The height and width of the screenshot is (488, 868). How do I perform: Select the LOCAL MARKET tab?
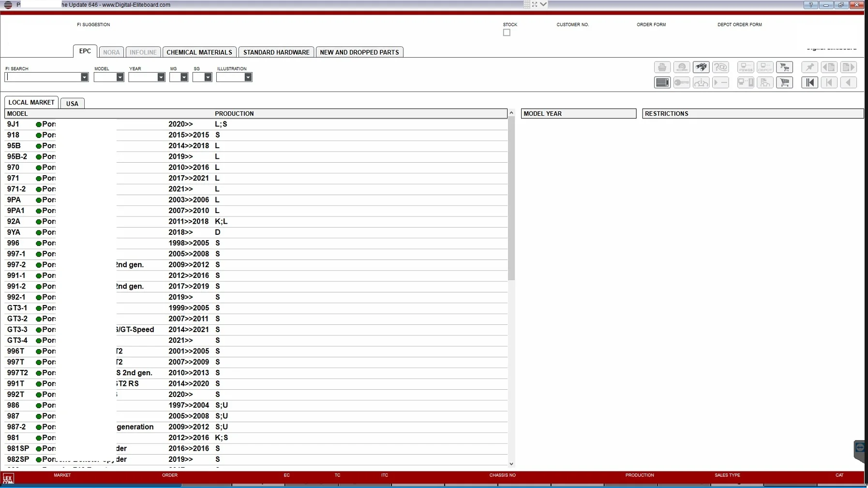(31, 103)
